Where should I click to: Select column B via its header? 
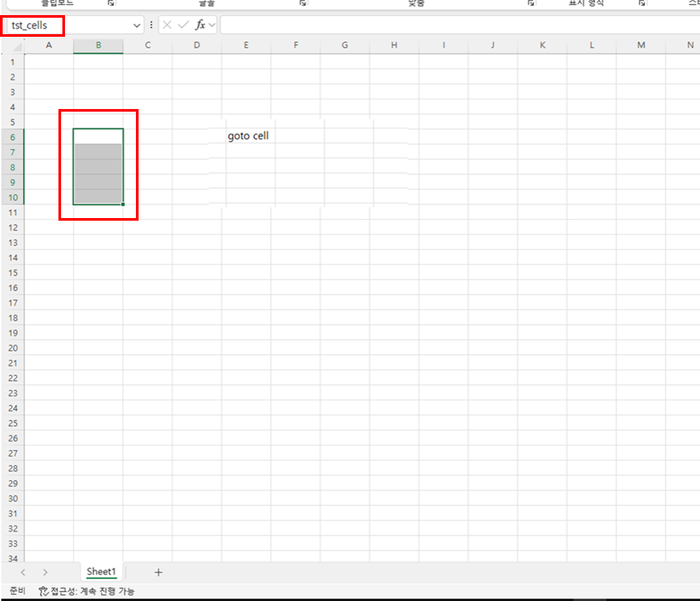[98, 45]
